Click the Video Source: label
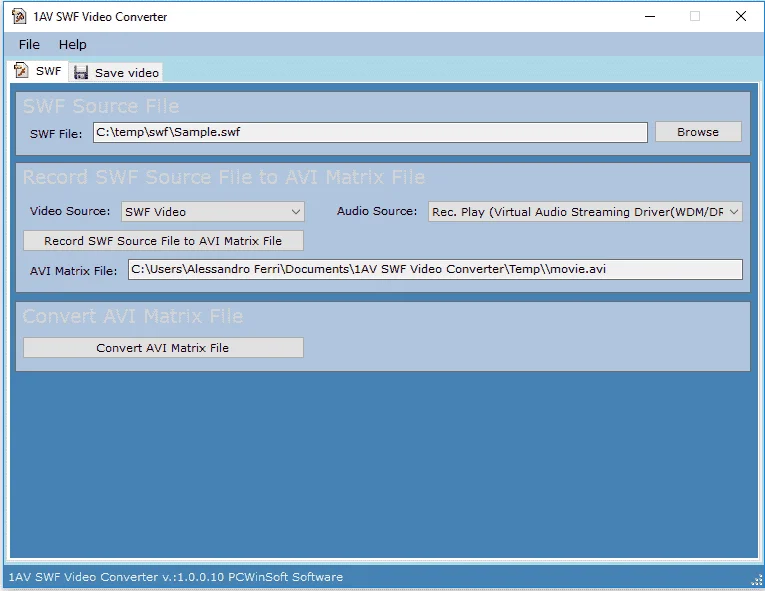The height and width of the screenshot is (591, 765). [70, 211]
